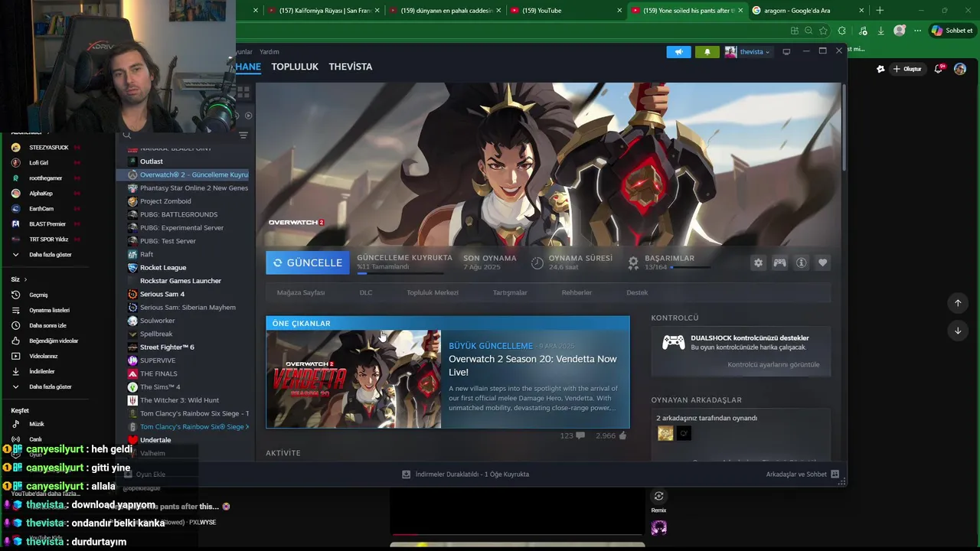
Task: Select Outlast in the game list
Action: point(184,161)
